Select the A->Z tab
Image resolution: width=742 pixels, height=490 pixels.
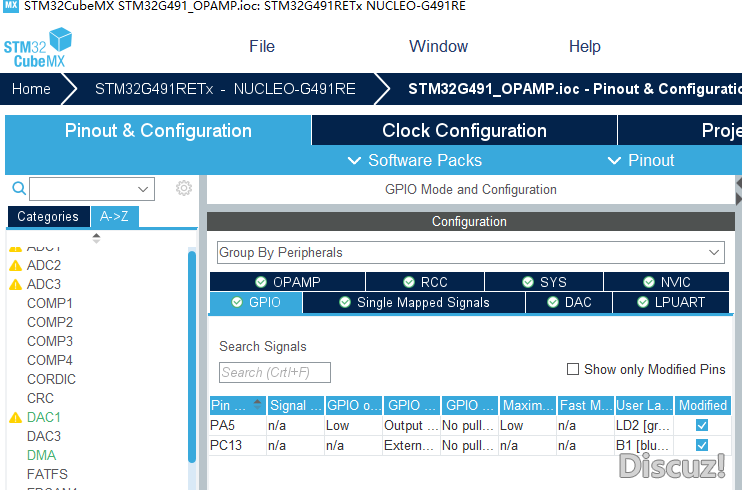(114, 217)
